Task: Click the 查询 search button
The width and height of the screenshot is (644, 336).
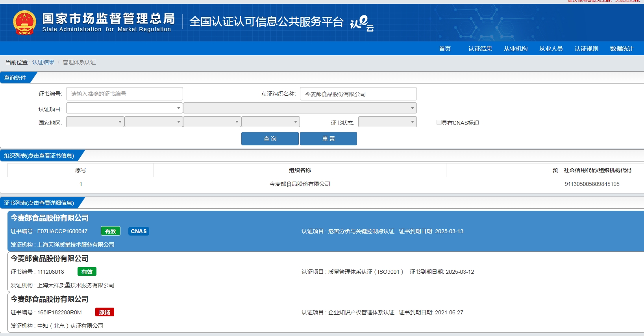Action: pyautogui.click(x=270, y=139)
